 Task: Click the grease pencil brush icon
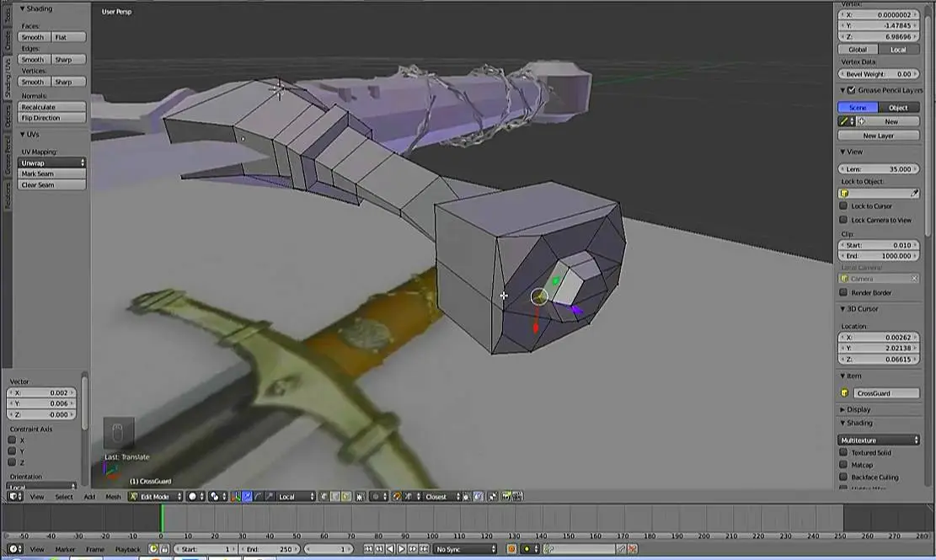[844, 121]
